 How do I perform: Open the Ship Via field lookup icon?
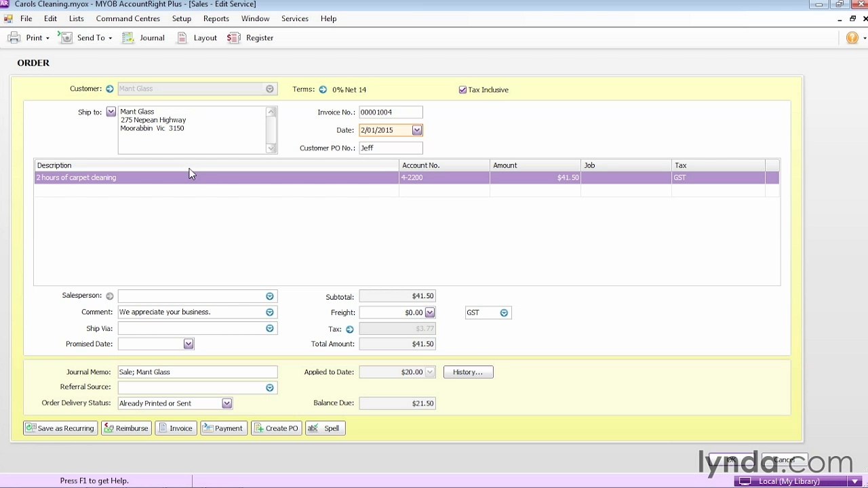coord(270,329)
